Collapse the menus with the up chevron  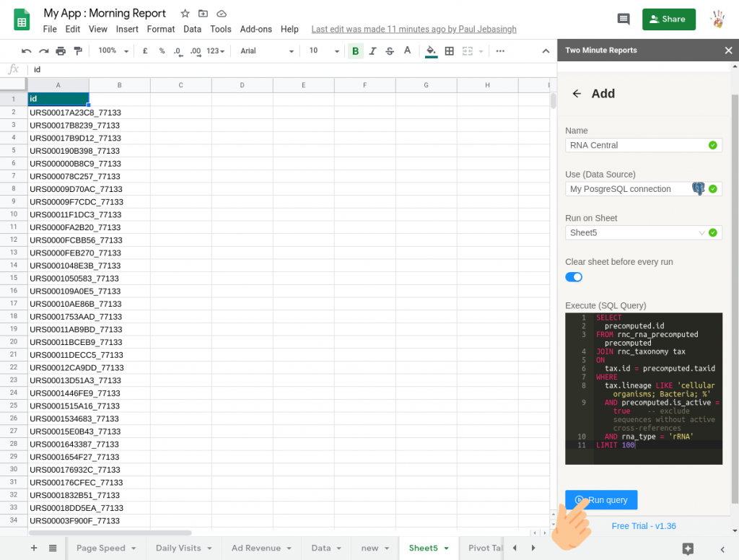click(x=546, y=51)
